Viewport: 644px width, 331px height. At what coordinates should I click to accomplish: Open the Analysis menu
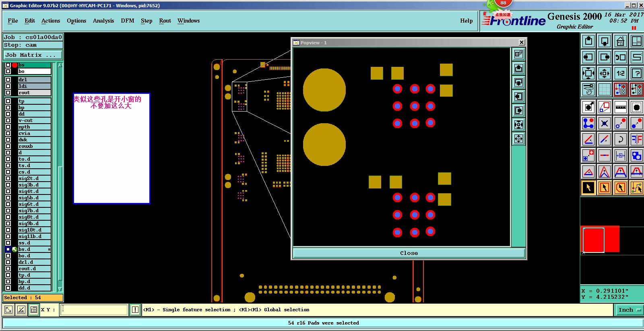[x=103, y=21]
